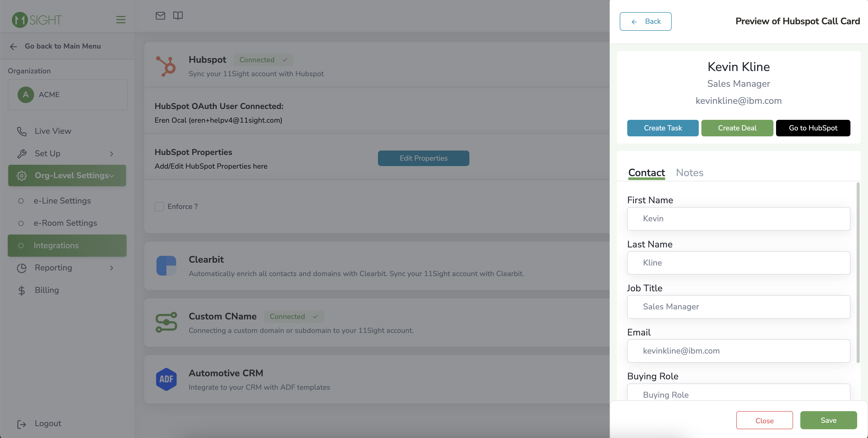The width and height of the screenshot is (868, 438).
Task: Click the Go to HubSpot button
Action: tap(813, 128)
